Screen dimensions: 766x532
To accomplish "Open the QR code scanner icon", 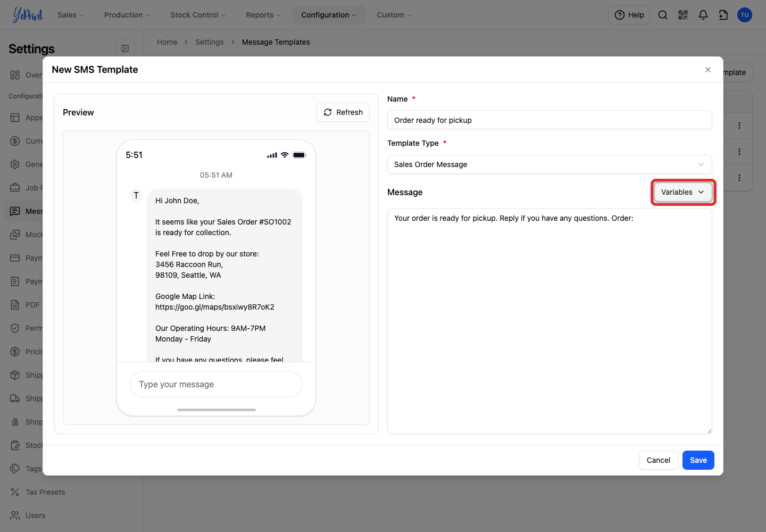I will [683, 15].
